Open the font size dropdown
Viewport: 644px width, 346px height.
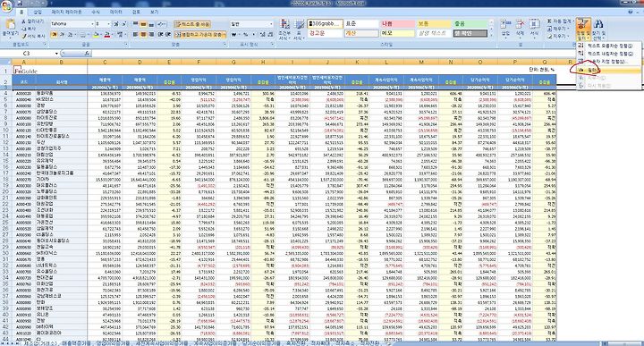[108, 24]
